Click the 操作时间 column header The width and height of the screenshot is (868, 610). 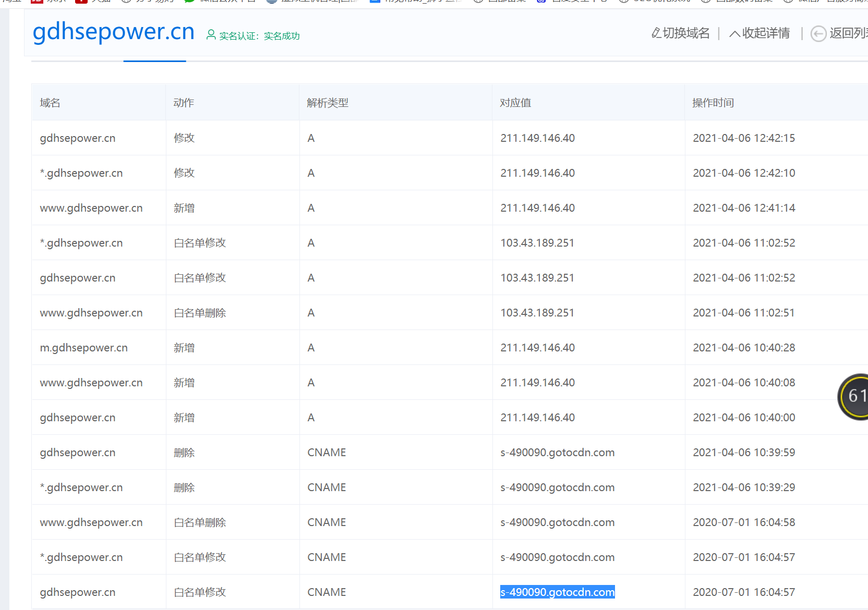tap(713, 102)
